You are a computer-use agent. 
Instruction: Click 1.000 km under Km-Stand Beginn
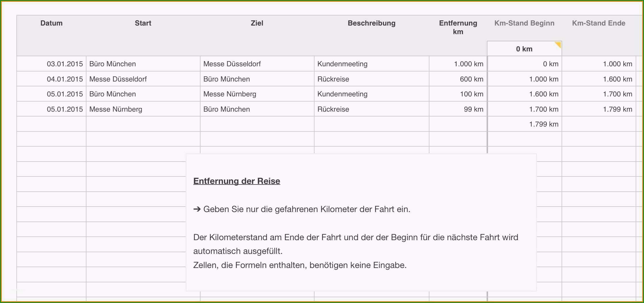pos(525,79)
